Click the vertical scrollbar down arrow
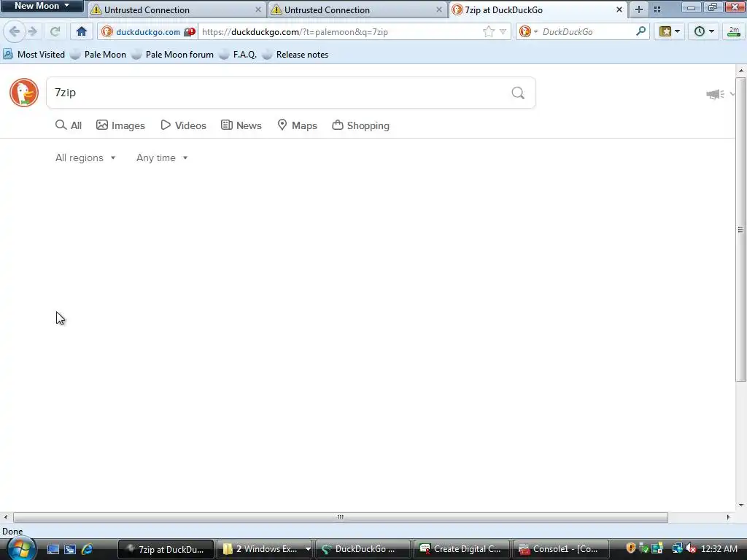 [x=741, y=505]
